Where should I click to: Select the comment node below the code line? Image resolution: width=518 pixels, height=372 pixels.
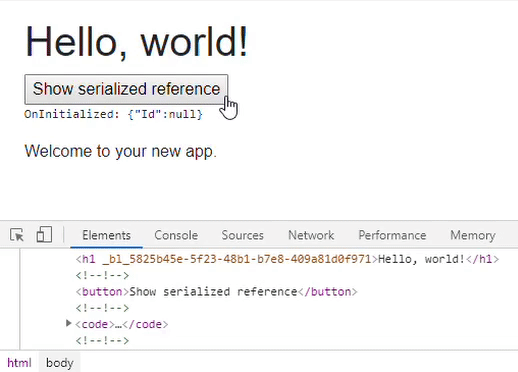point(102,341)
